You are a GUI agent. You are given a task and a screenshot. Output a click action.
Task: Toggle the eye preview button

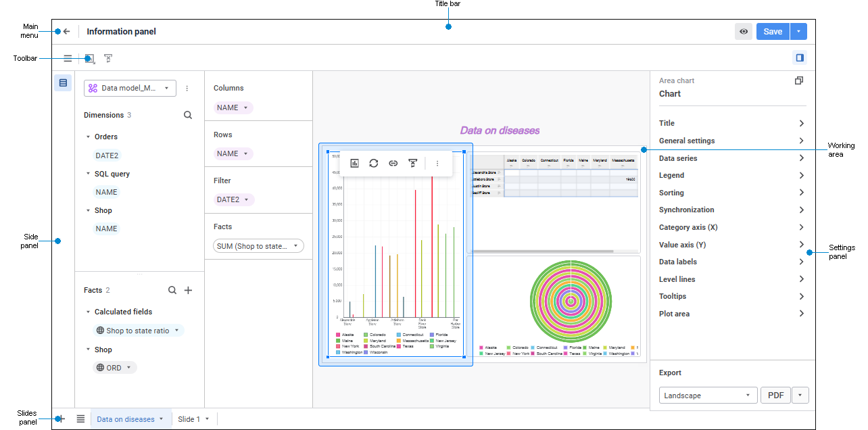(744, 32)
